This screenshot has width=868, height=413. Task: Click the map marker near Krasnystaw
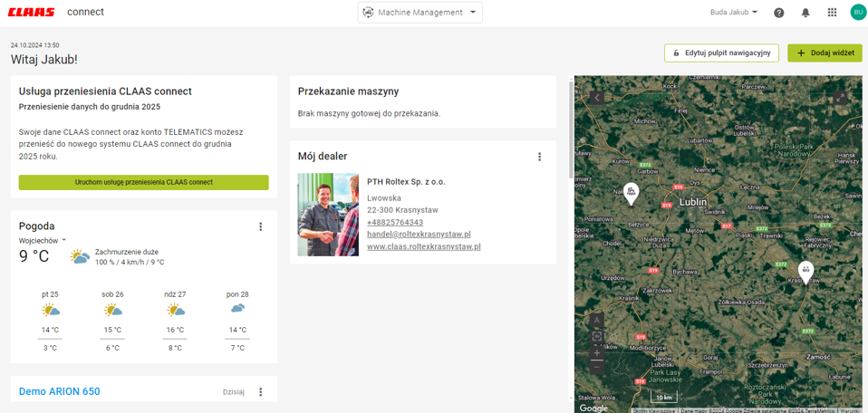pyautogui.click(x=805, y=270)
